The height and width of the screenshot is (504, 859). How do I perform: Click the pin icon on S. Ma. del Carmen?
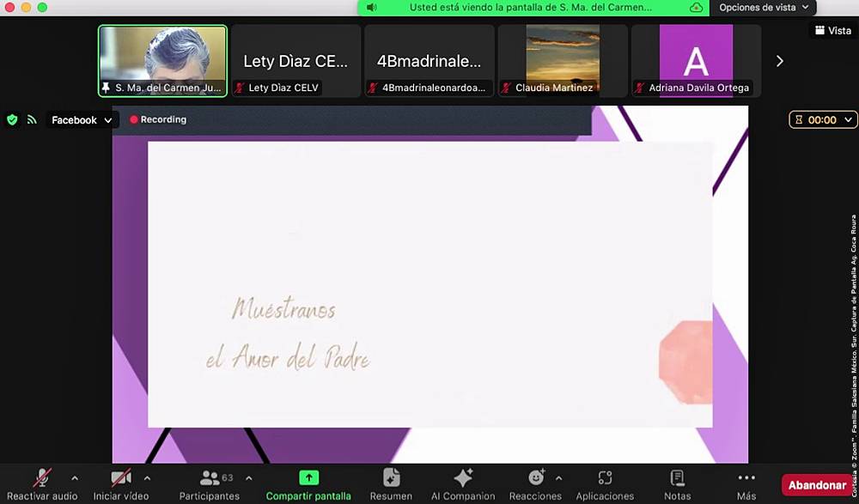click(106, 88)
